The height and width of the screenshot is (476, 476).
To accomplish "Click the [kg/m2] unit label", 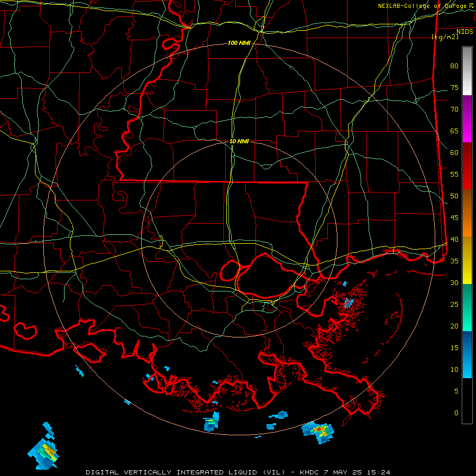I will click(x=445, y=37).
